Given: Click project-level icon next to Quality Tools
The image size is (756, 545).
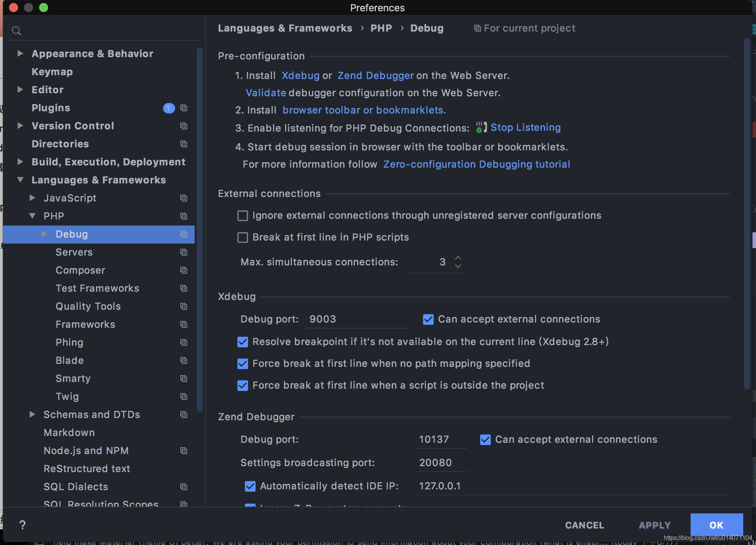Looking at the screenshot, I should click(x=184, y=306).
